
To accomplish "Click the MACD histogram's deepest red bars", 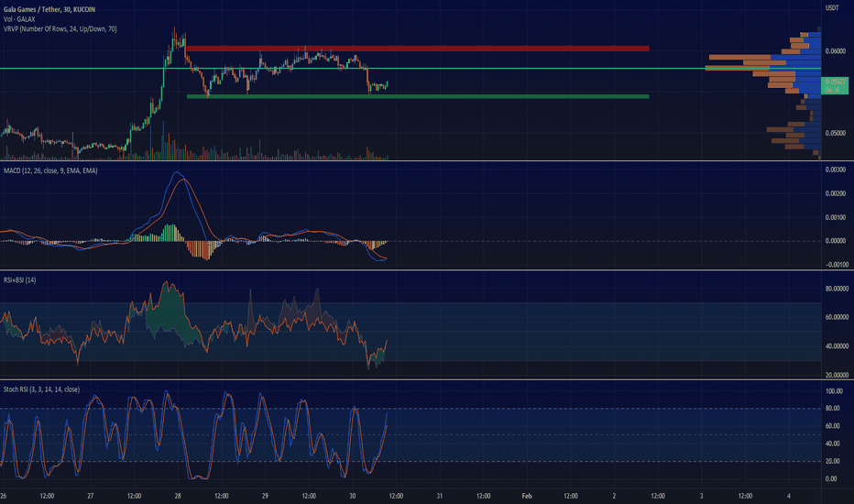I will pyautogui.click(x=205, y=251).
